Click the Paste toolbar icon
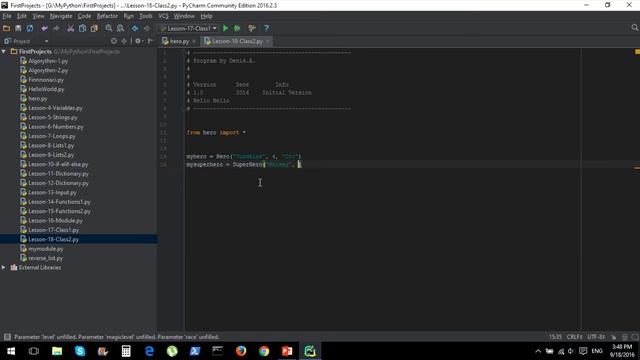The image size is (640, 360). pos(94,28)
